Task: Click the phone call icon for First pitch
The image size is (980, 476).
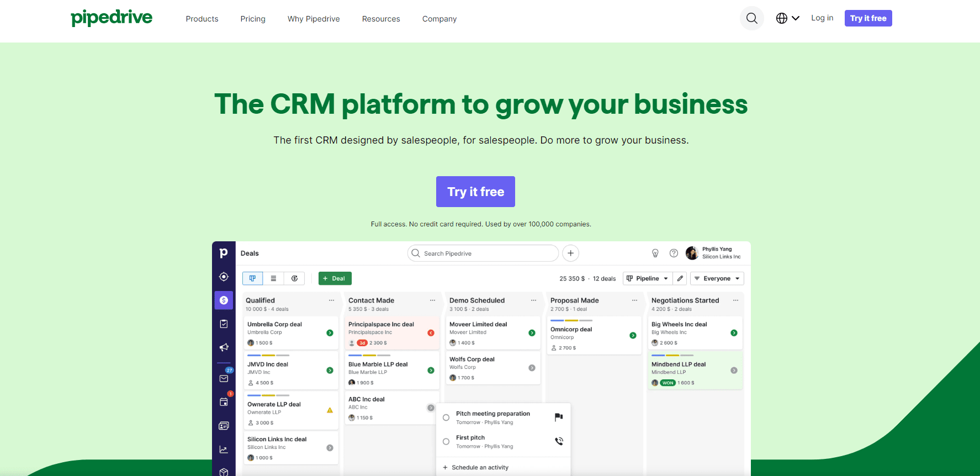Action: click(x=559, y=441)
